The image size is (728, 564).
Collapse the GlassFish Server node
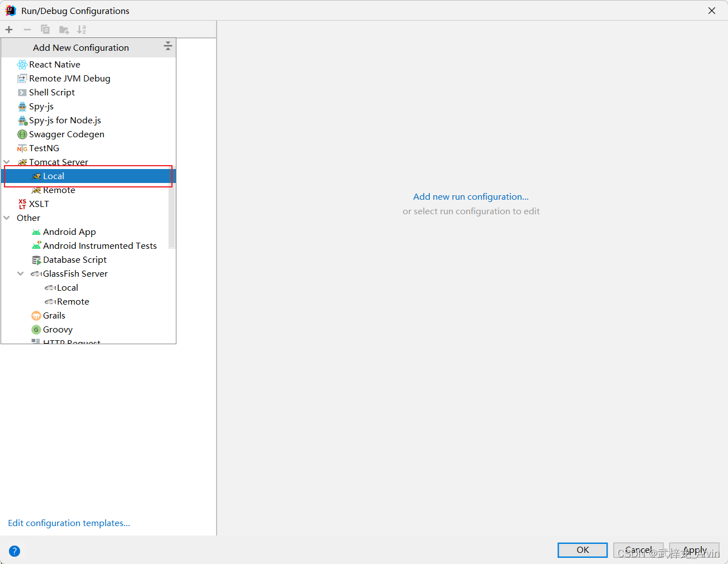[x=21, y=274]
